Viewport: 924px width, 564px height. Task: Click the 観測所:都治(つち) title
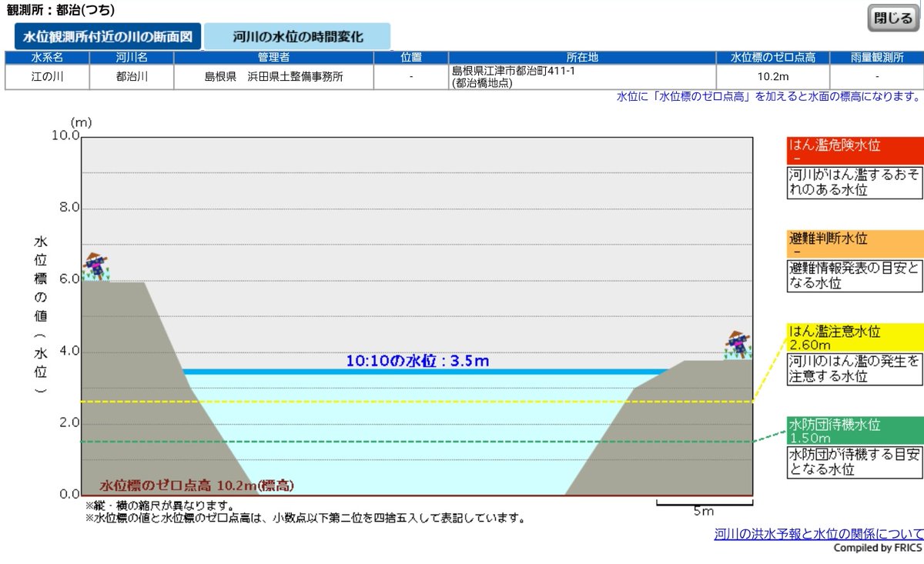coord(61,10)
